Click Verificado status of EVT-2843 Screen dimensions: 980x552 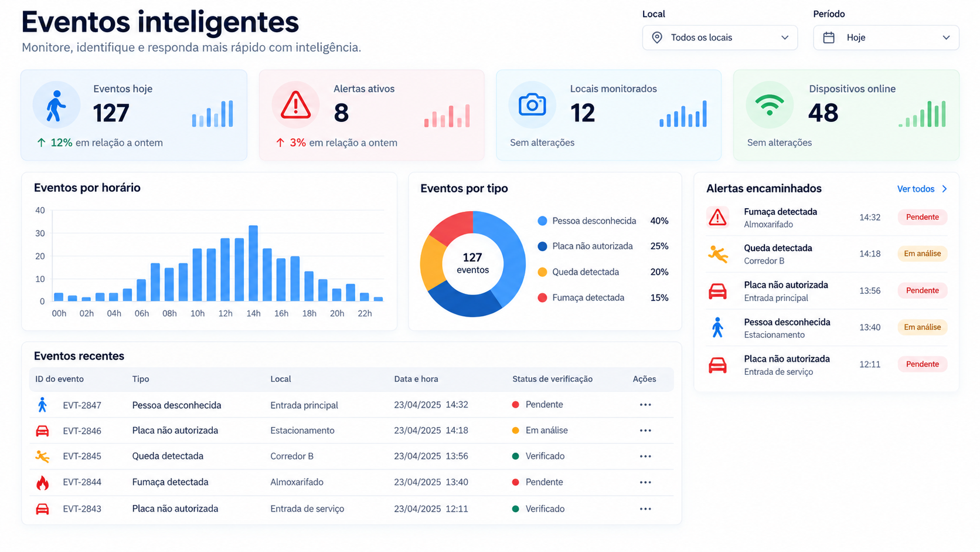[x=538, y=509]
